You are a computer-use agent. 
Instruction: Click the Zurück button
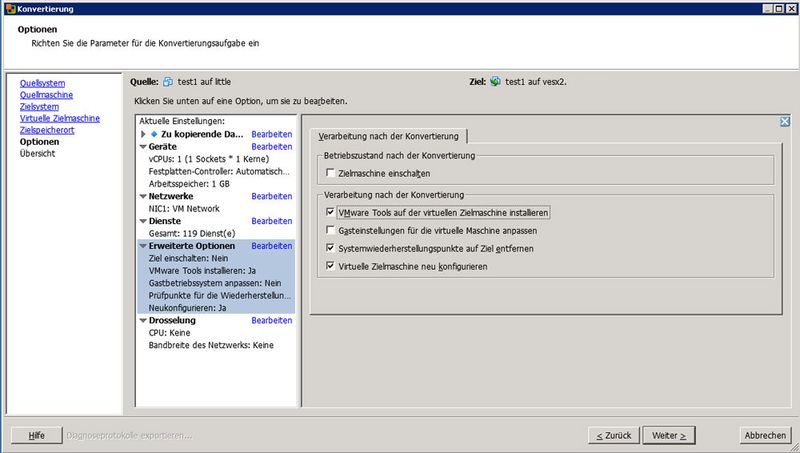coord(614,435)
